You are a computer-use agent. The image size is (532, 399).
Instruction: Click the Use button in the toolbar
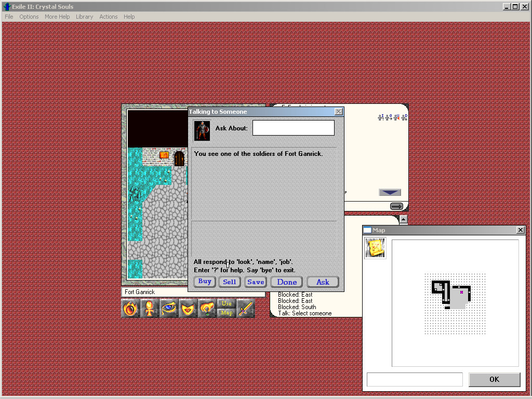(227, 303)
